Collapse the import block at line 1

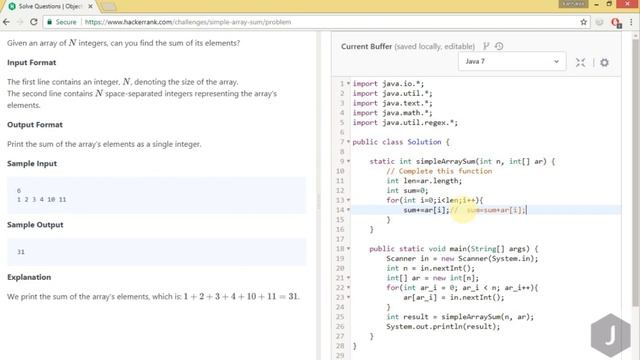point(348,83)
